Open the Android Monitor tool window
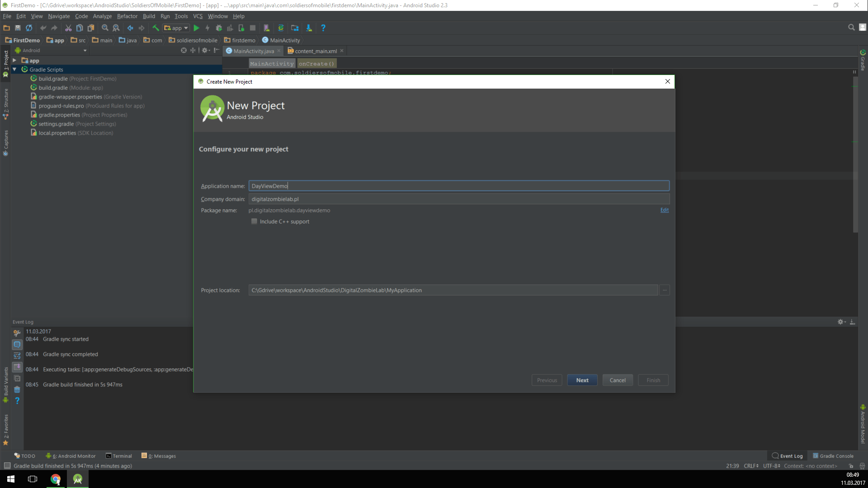Image resolution: width=868 pixels, height=488 pixels. (x=71, y=456)
